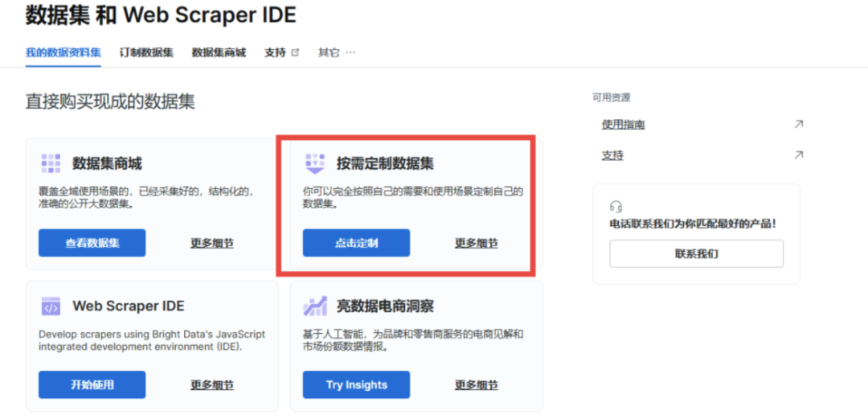Click the 数据集商城 grid icon

tap(51, 163)
